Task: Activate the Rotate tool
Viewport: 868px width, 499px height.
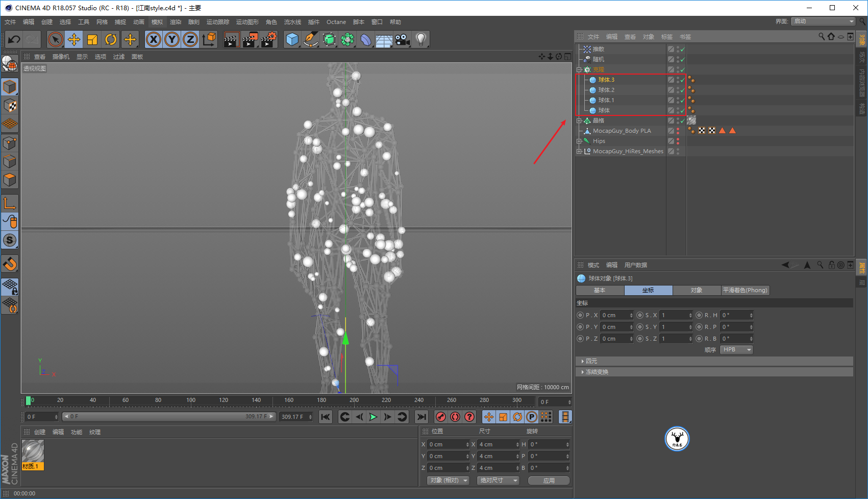Action: 111,39
